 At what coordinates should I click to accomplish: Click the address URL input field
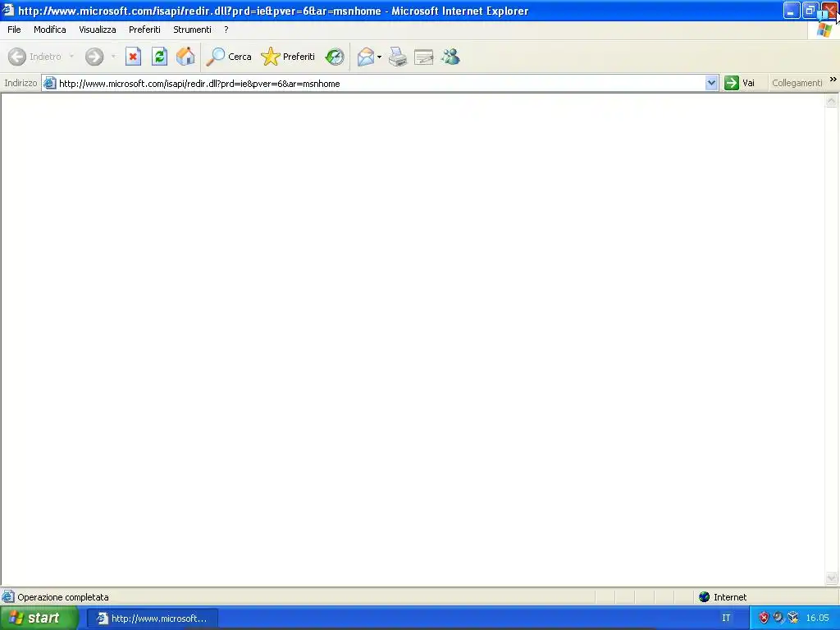click(x=381, y=83)
